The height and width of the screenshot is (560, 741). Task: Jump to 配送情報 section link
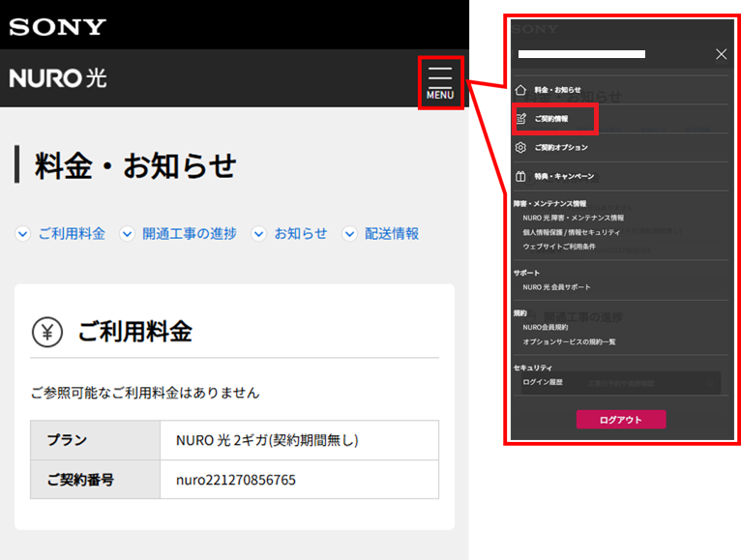(392, 233)
